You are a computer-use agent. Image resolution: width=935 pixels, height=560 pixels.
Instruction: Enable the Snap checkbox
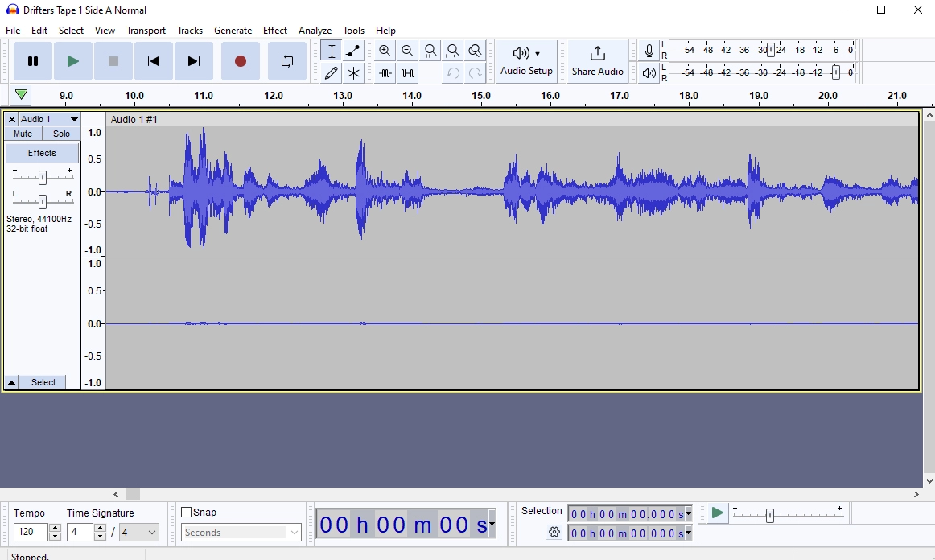pyautogui.click(x=187, y=513)
